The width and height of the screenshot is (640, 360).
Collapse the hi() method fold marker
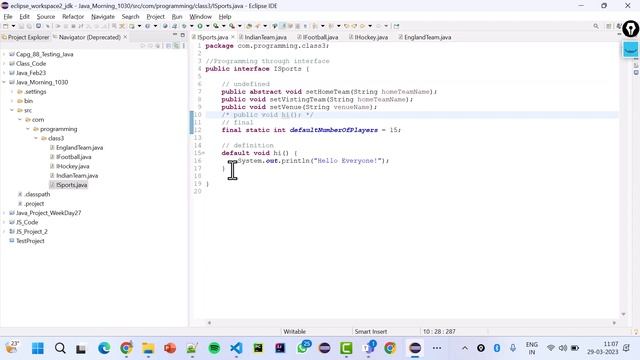(203, 153)
